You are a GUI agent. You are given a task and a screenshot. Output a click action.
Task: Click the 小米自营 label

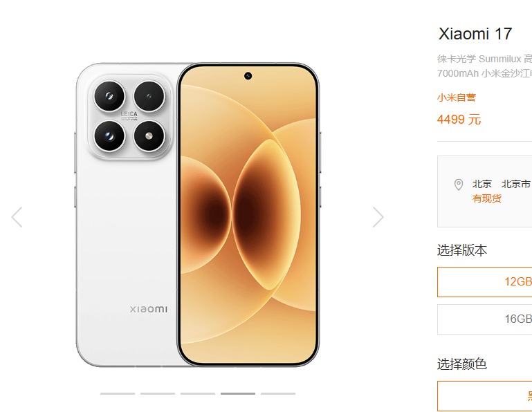[x=457, y=97]
